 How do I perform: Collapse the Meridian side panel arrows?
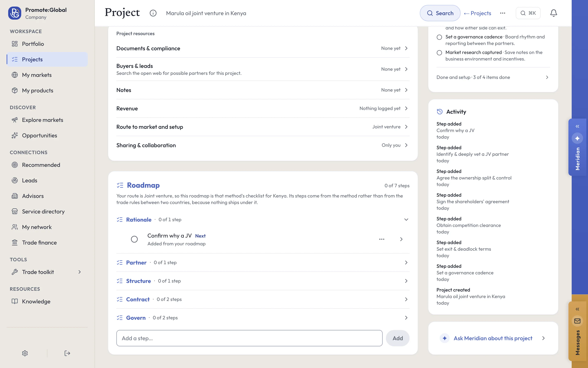577,126
